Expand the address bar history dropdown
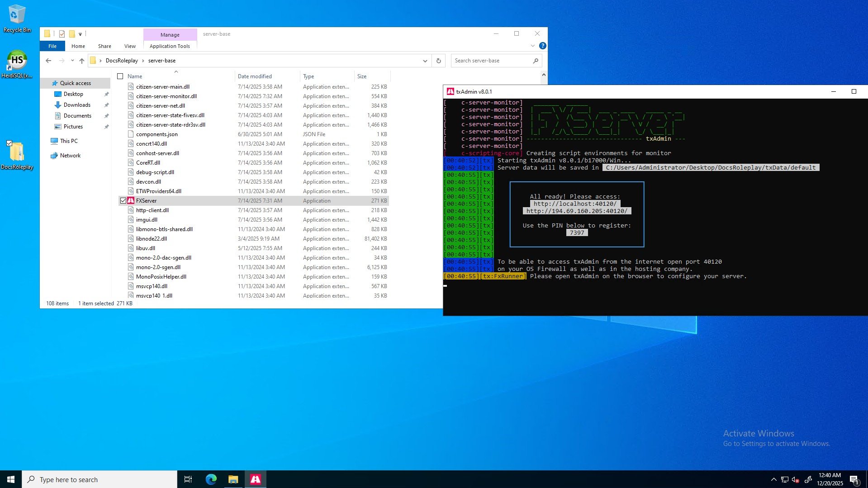Screen dimensions: 868x488 point(425,61)
